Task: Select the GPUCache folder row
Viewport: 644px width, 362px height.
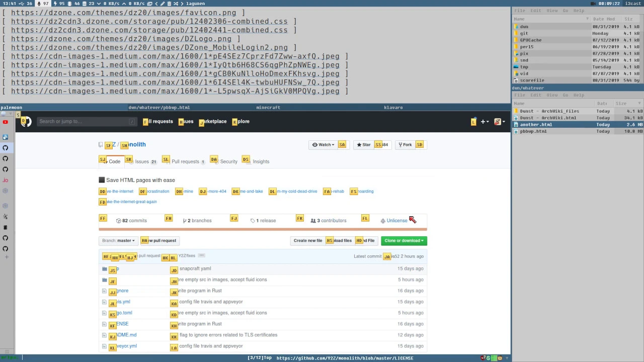Action: pos(577,40)
